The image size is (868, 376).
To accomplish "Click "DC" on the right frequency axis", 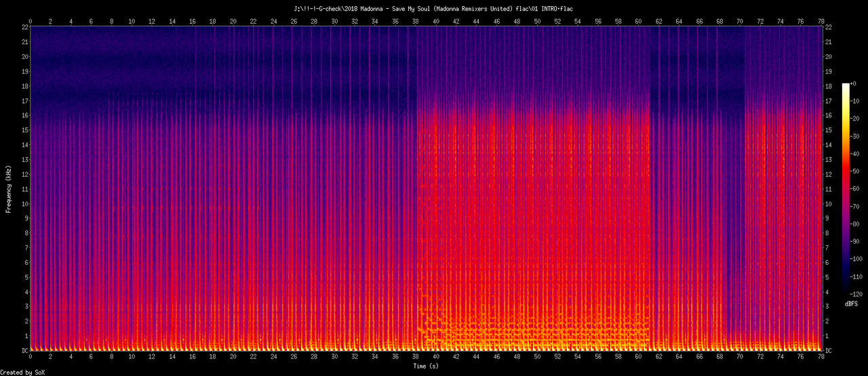I will tap(829, 351).
